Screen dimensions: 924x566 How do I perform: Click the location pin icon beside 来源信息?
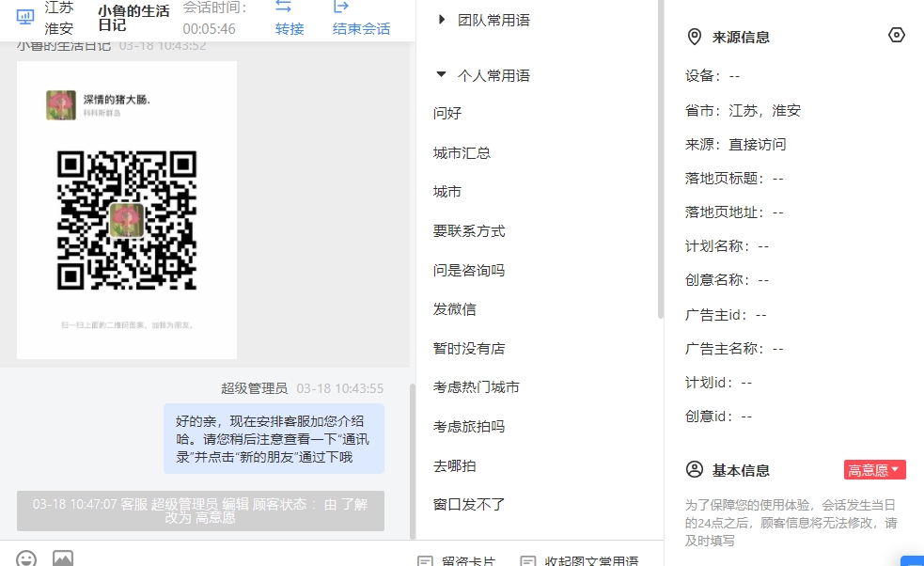(x=695, y=37)
